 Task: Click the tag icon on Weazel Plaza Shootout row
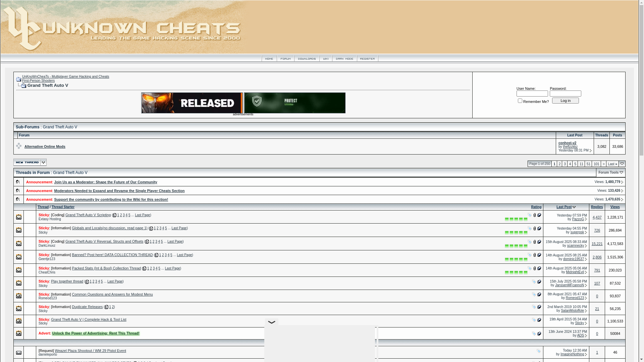539,351
